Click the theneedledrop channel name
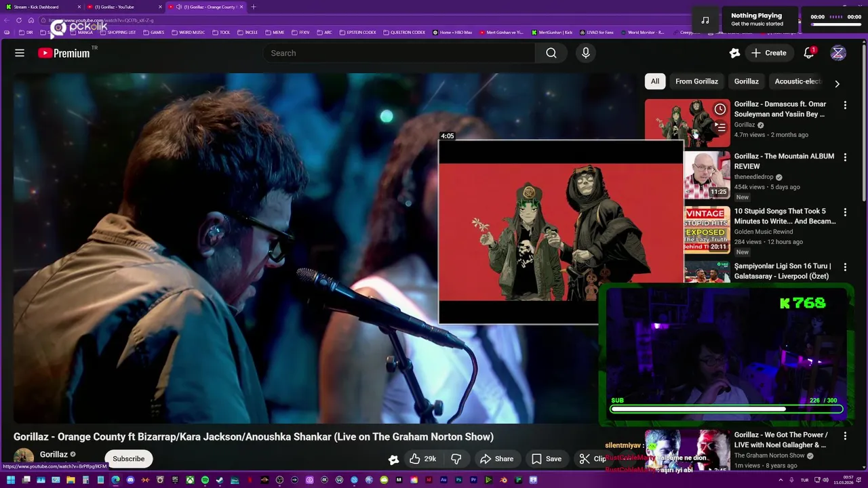Screen dimensions: 868x488 tap(753, 177)
